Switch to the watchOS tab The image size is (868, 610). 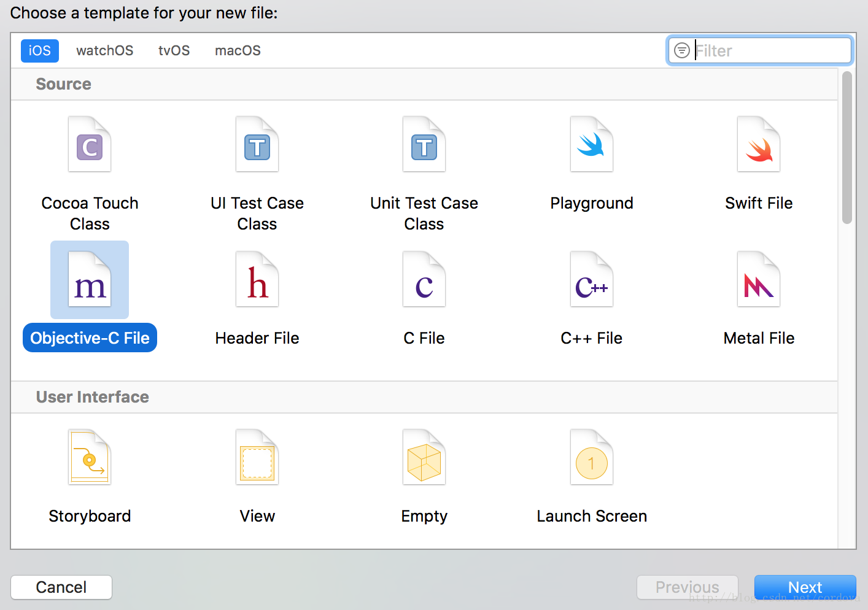coord(105,51)
